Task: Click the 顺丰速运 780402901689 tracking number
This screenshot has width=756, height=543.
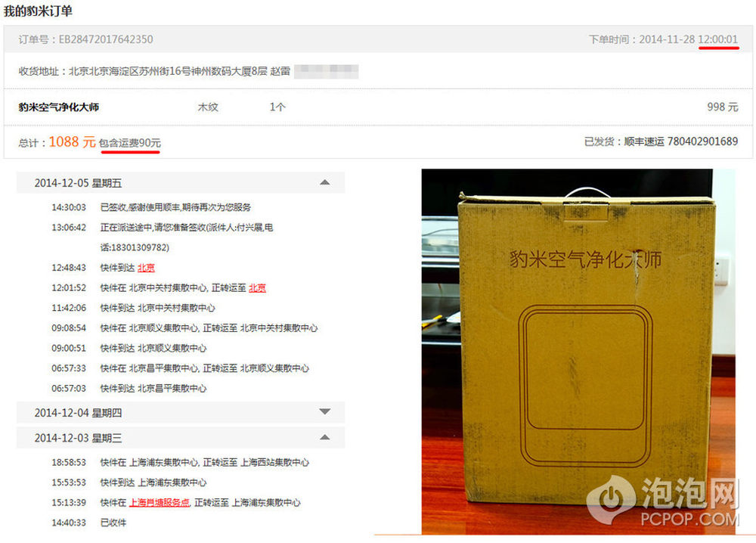Action: click(681, 141)
